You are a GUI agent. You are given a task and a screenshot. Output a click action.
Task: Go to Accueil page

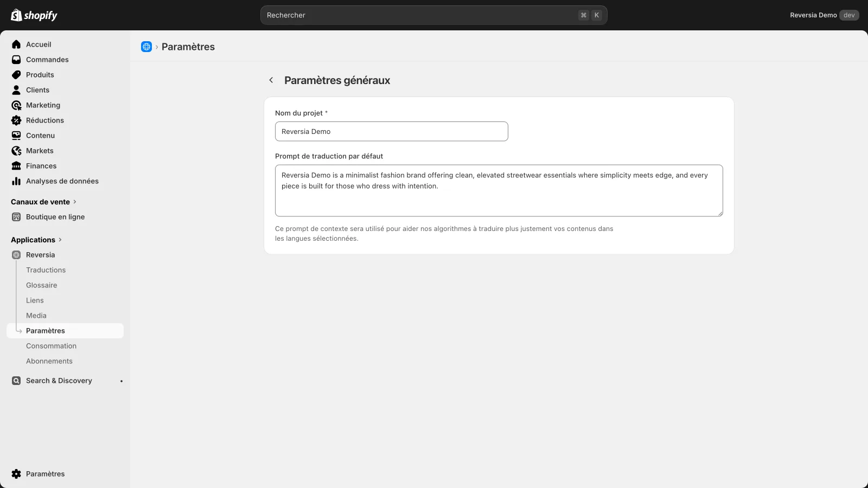coord(39,44)
